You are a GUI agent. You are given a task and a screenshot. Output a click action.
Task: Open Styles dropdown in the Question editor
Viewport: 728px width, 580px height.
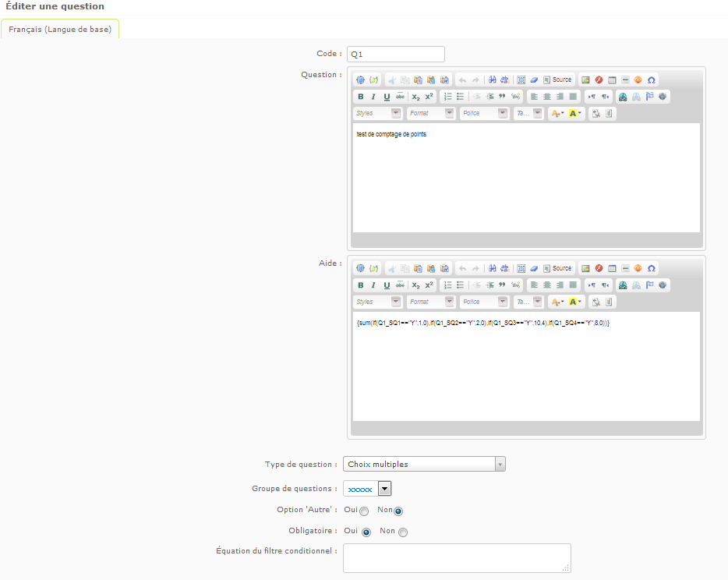coord(378,114)
